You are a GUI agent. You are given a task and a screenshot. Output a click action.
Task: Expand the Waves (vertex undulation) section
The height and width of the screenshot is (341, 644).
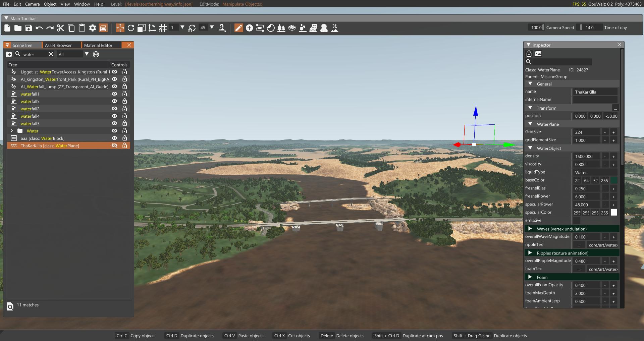pos(530,229)
